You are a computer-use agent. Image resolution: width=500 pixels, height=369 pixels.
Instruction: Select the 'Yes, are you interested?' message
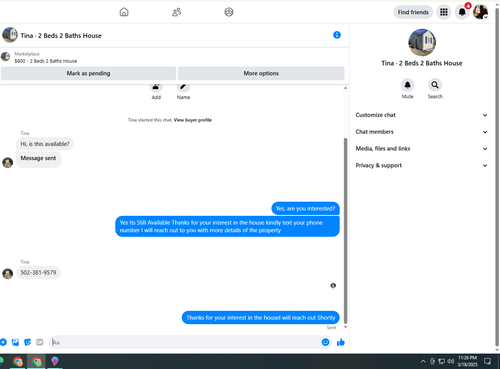tap(305, 209)
